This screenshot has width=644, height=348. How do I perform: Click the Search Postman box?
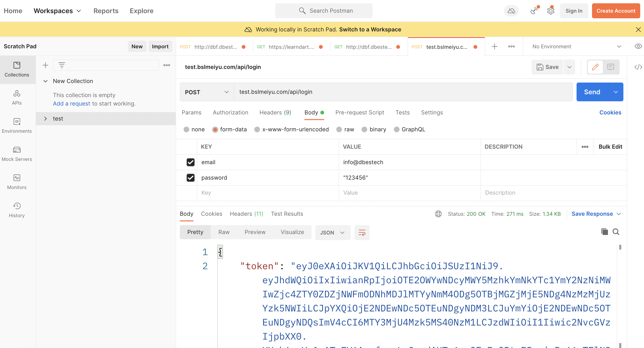coord(324,11)
